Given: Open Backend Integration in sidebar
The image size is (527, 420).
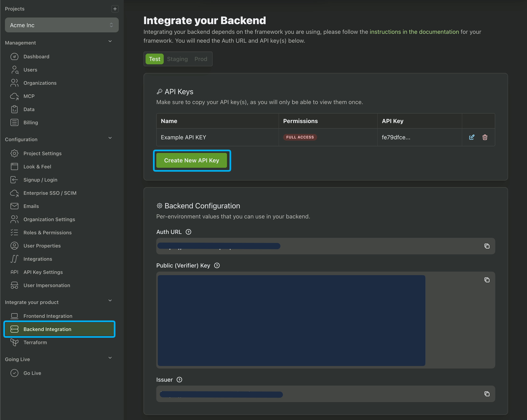Looking at the screenshot, I should (x=59, y=329).
